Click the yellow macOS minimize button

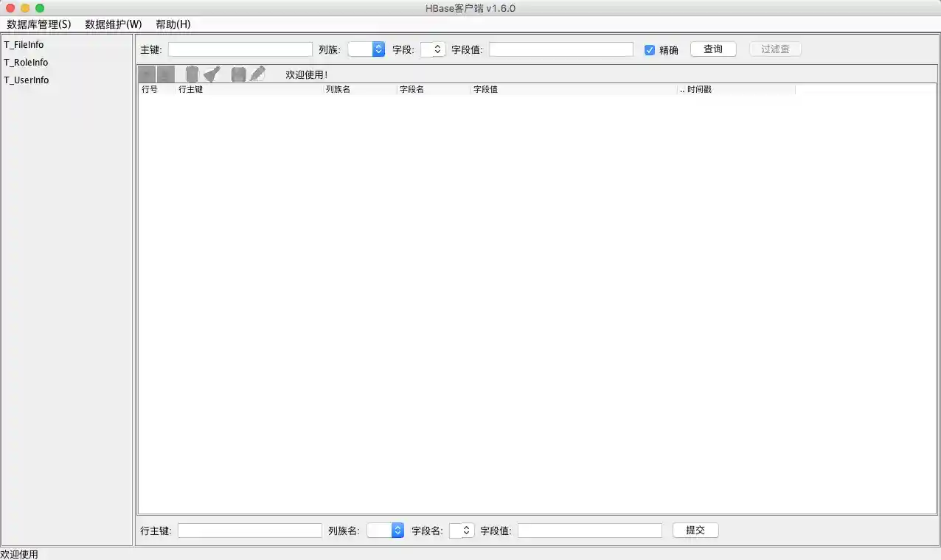[x=25, y=8]
